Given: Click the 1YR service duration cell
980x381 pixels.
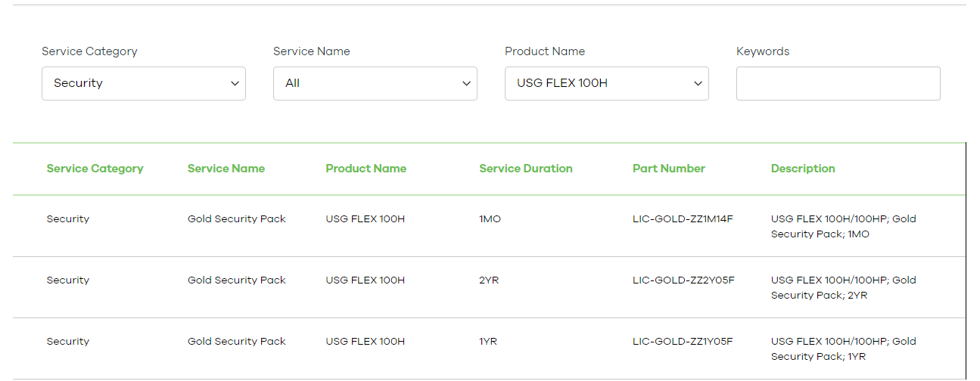Looking at the screenshot, I should pyautogui.click(x=488, y=342).
